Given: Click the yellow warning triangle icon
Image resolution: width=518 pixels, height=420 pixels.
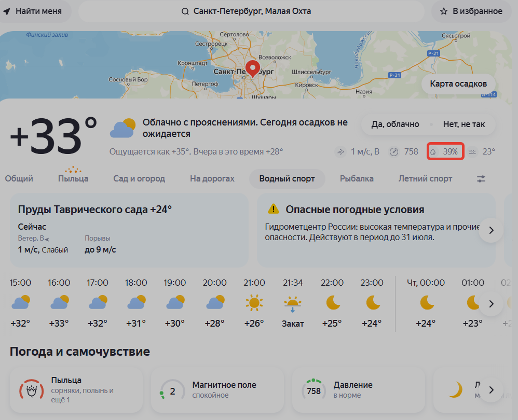Looking at the screenshot, I should point(273,209).
